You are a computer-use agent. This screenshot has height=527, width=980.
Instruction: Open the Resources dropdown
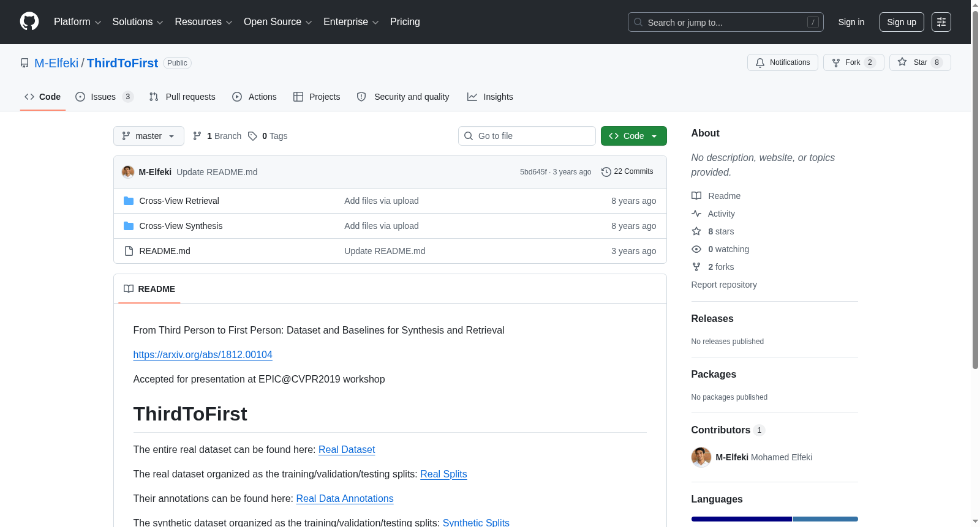203,22
